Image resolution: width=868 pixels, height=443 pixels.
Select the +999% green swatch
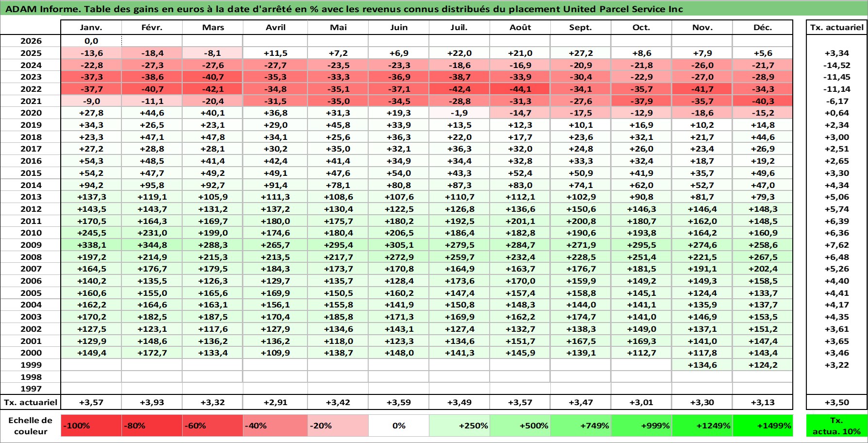point(642,426)
